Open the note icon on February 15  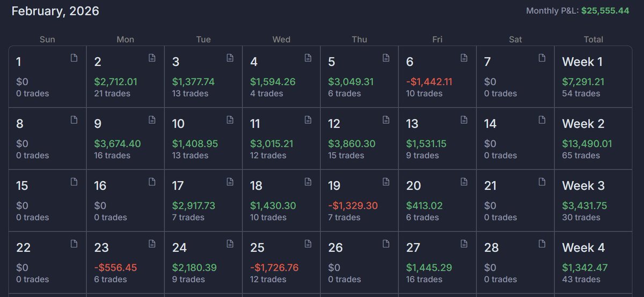[74, 182]
